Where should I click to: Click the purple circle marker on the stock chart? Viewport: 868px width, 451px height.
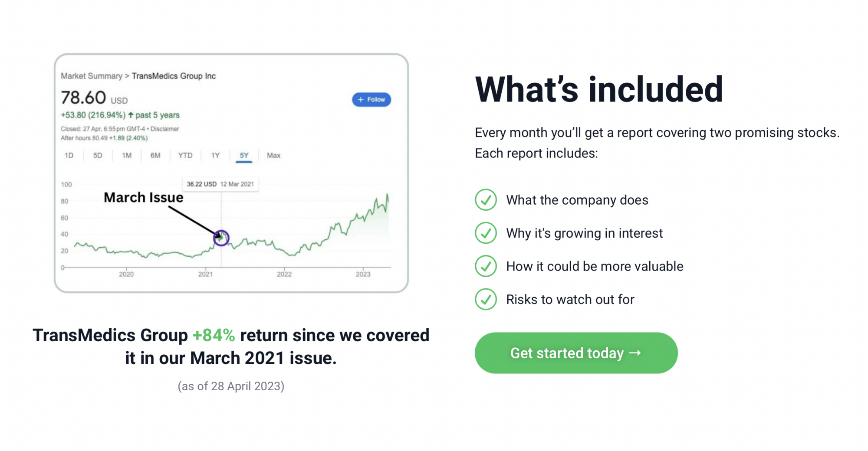pos(221,238)
